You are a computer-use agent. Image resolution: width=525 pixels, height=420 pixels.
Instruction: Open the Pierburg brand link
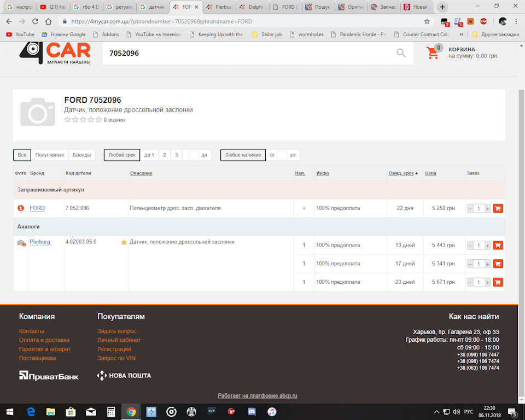pos(40,242)
